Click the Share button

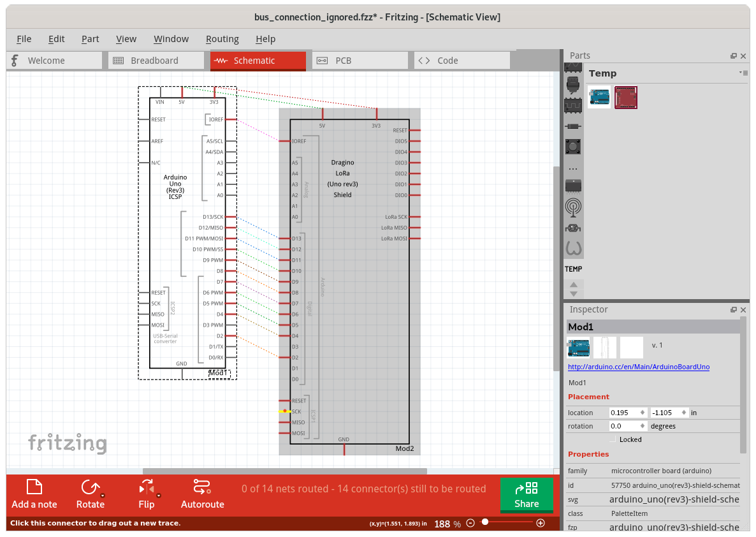click(x=527, y=495)
